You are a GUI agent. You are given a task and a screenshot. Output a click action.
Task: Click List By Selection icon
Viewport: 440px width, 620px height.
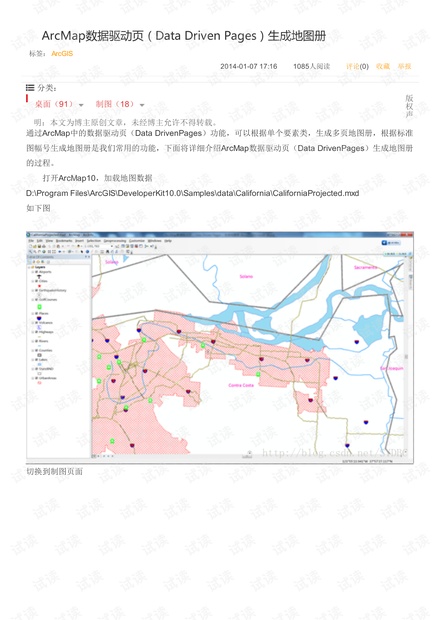tap(43, 262)
